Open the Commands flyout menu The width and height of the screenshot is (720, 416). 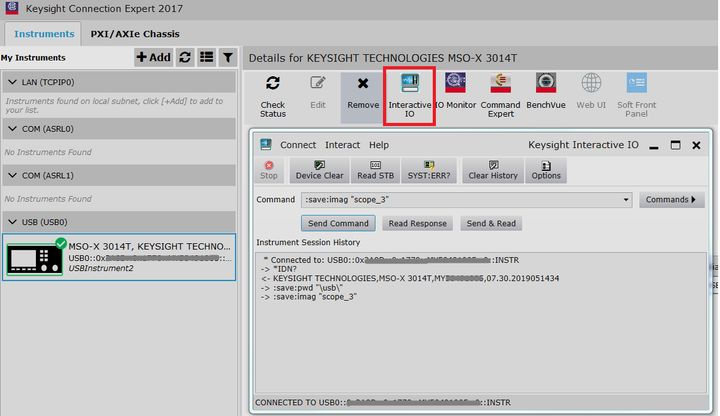[x=671, y=200]
